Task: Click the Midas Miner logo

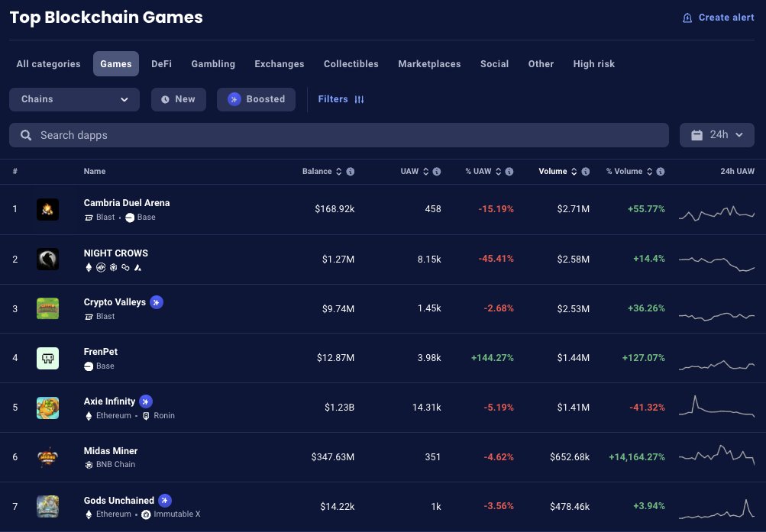Action: click(47, 457)
